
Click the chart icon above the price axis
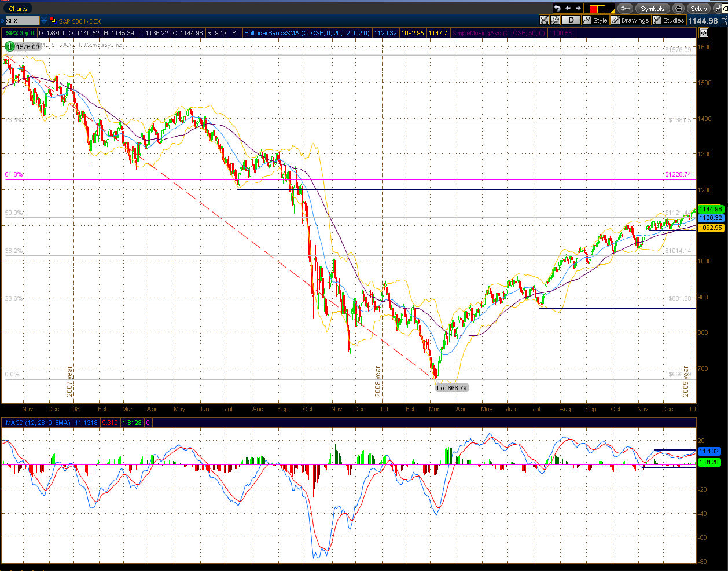704,33
